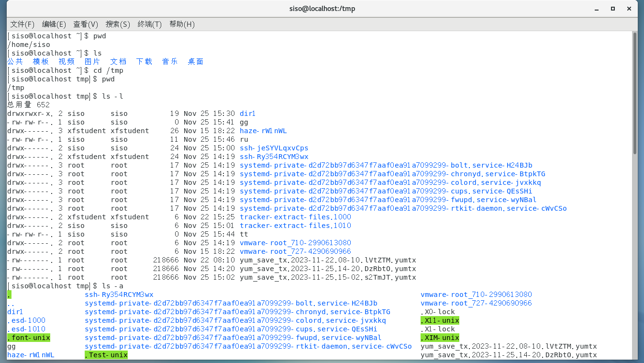Screen dimensions: 644x363
Task: Click the highlighted .X11-unix entry
Action: (440, 320)
